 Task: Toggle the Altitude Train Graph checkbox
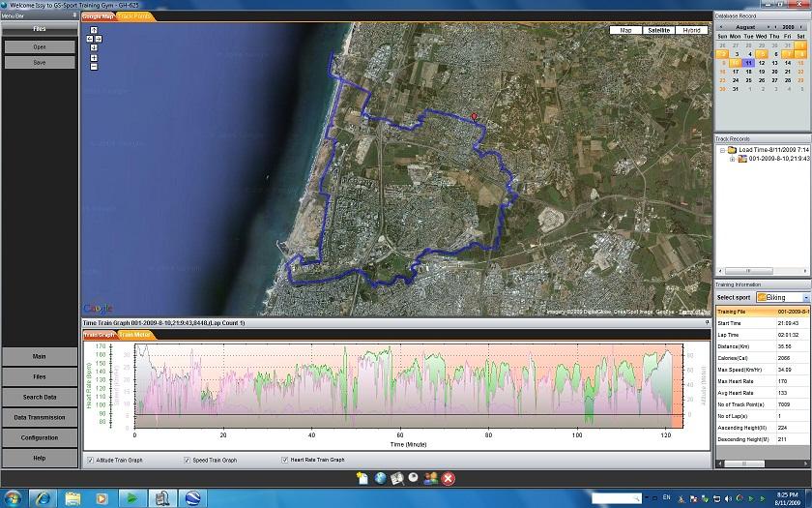point(91,460)
